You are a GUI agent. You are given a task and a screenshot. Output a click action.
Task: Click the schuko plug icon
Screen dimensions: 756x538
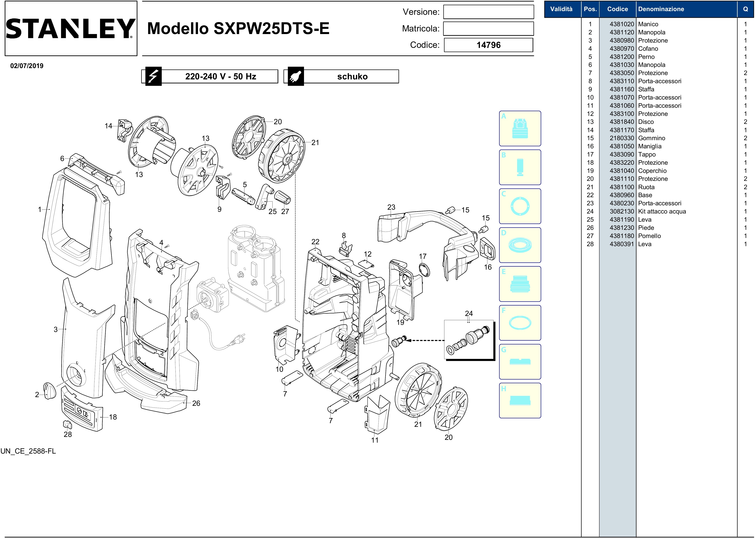(295, 77)
